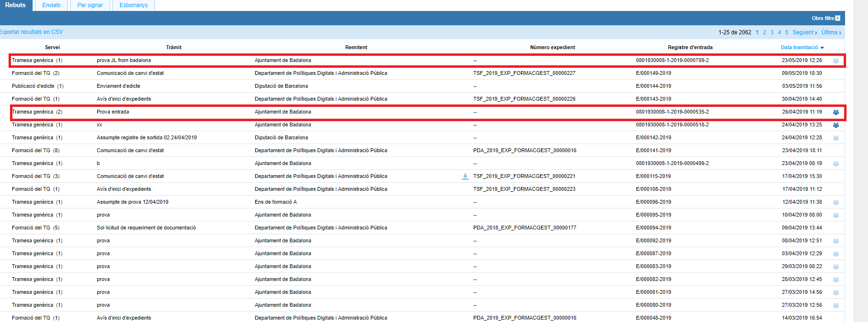Open the Per signar tab
This screenshot has width=868, height=322.
(x=90, y=5)
